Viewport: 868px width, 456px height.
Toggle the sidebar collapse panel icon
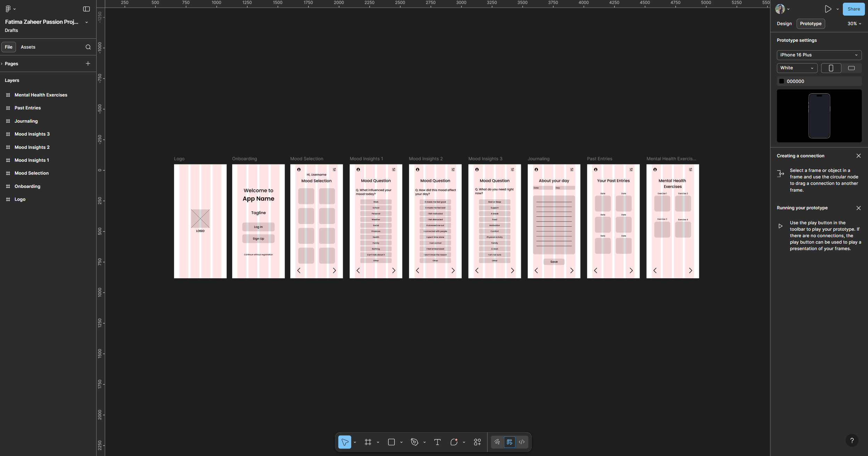(86, 9)
